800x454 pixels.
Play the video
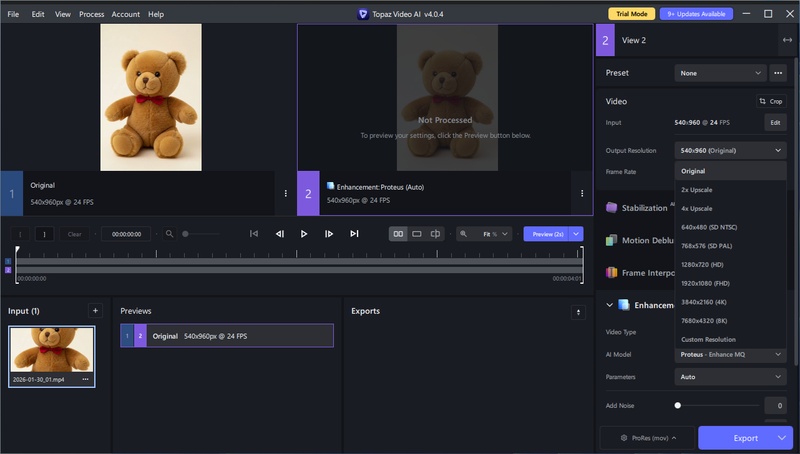(304, 234)
